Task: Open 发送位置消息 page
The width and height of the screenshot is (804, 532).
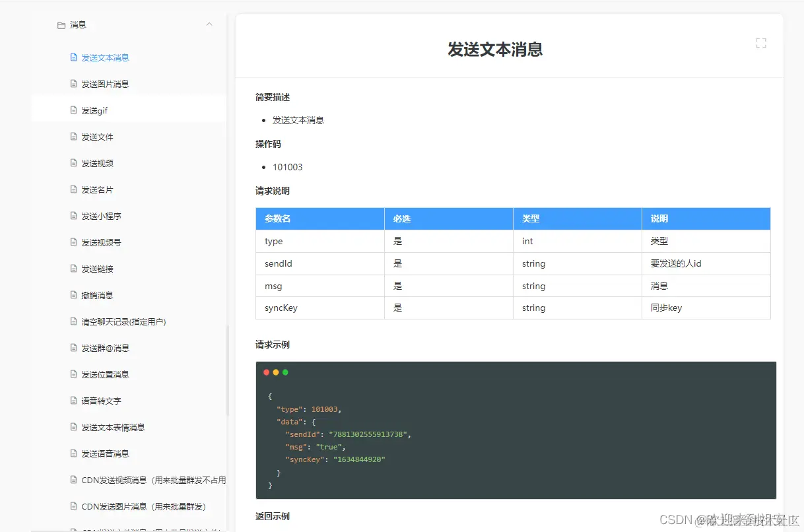Action: (x=105, y=374)
